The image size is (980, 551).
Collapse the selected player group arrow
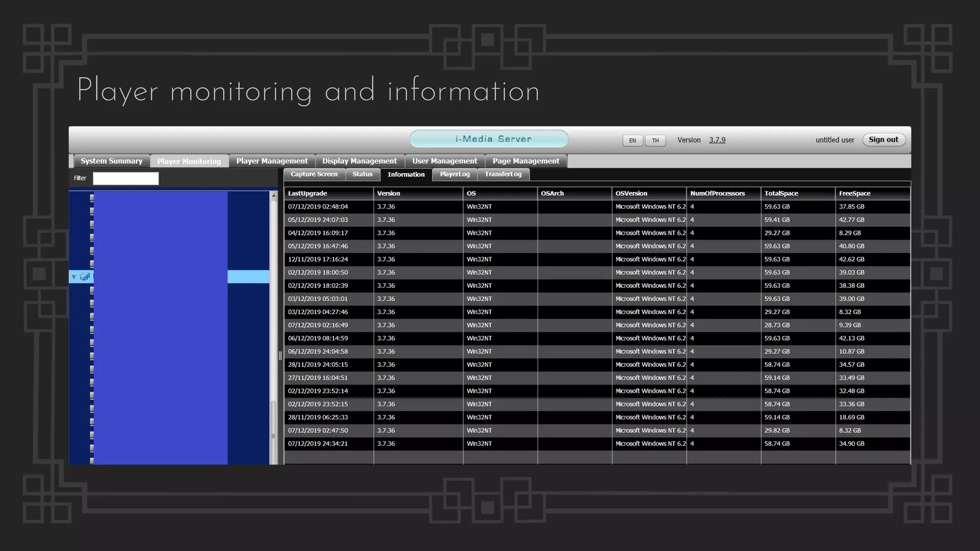point(74,277)
